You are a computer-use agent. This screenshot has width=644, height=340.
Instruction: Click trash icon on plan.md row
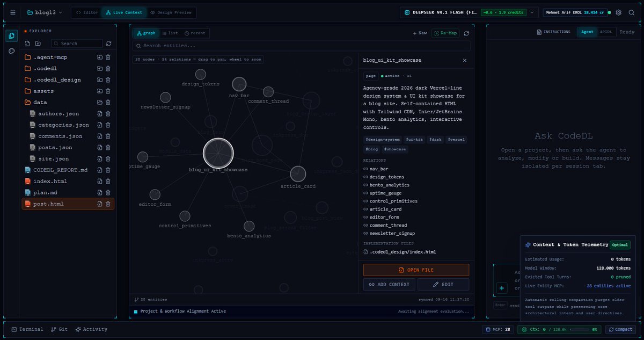108,192
